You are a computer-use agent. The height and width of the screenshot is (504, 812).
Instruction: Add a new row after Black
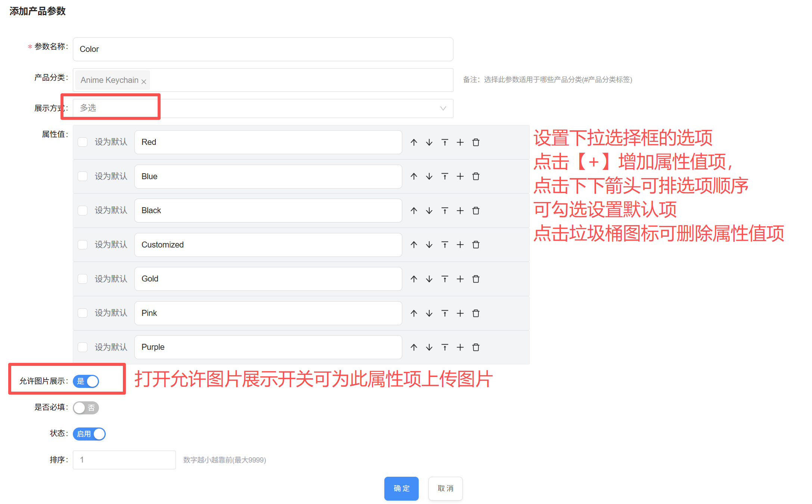(x=460, y=211)
